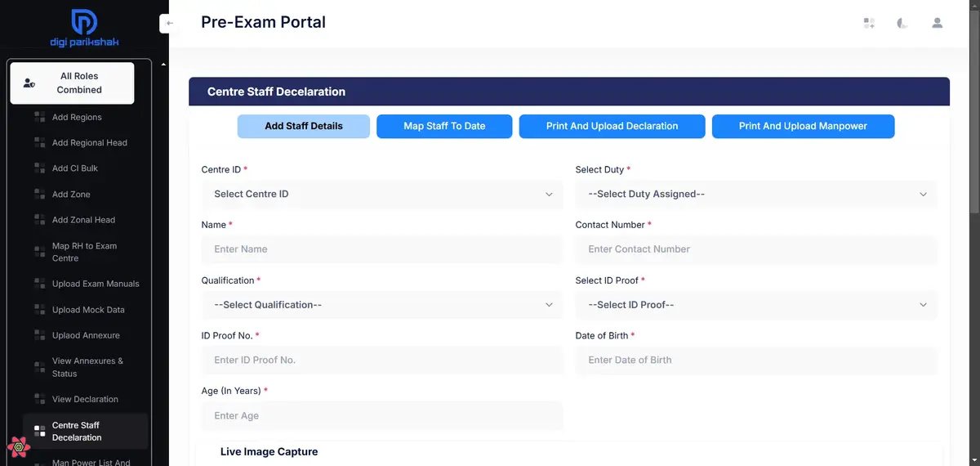Image resolution: width=980 pixels, height=466 pixels.
Task: Click the Pre-Exam Portal title
Action: pos(263,22)
